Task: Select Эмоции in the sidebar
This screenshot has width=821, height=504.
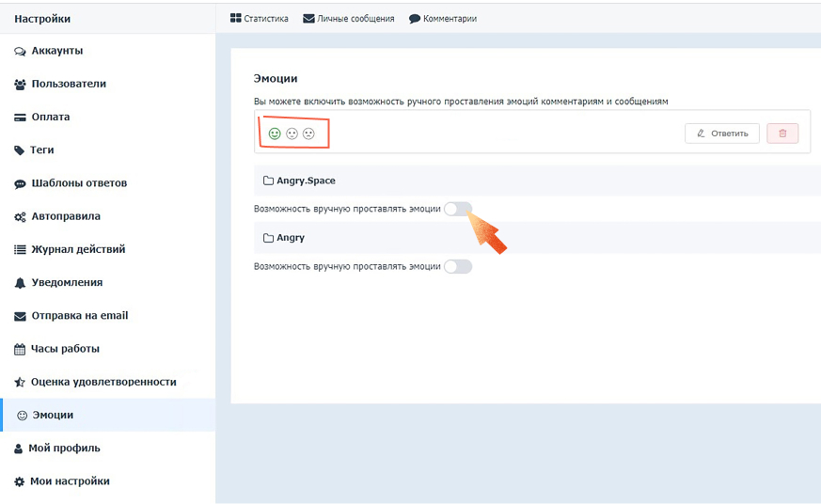Action: pyautogui.click(x=108, y=415)
